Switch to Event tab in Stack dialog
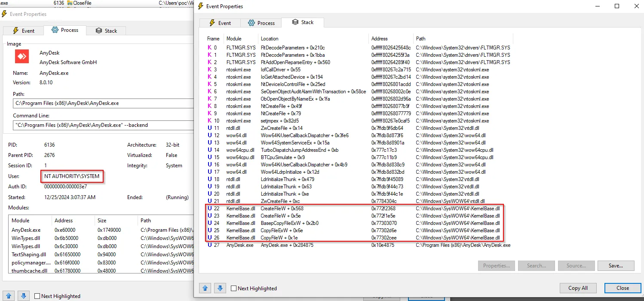644x301 pixels. click(220, 23)
